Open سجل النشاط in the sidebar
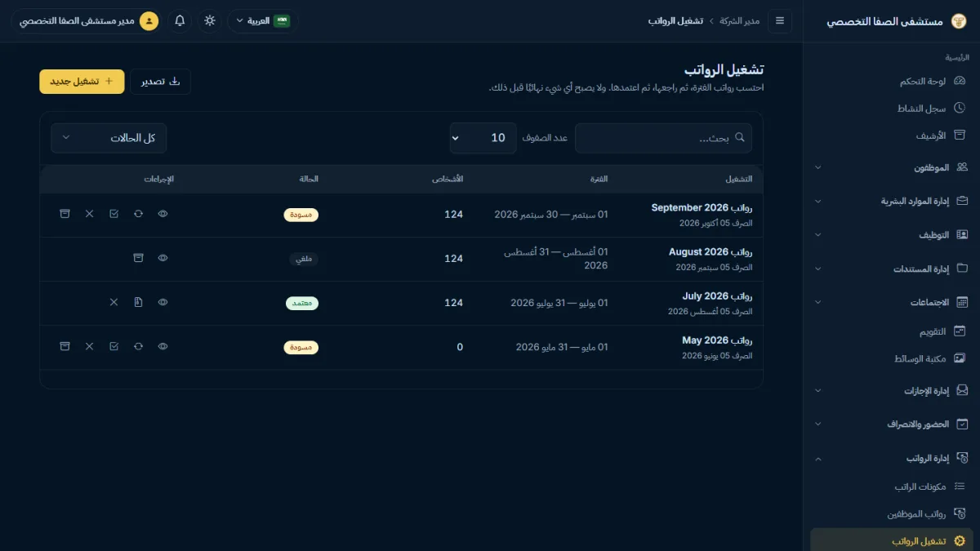Image resolution: width=980 pixels, height=551 pixels. 892,108
